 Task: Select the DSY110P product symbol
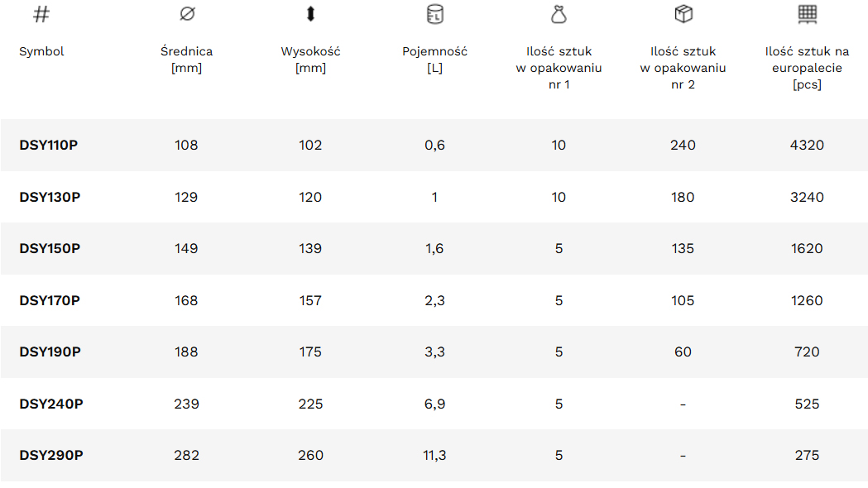click(49, 146)
